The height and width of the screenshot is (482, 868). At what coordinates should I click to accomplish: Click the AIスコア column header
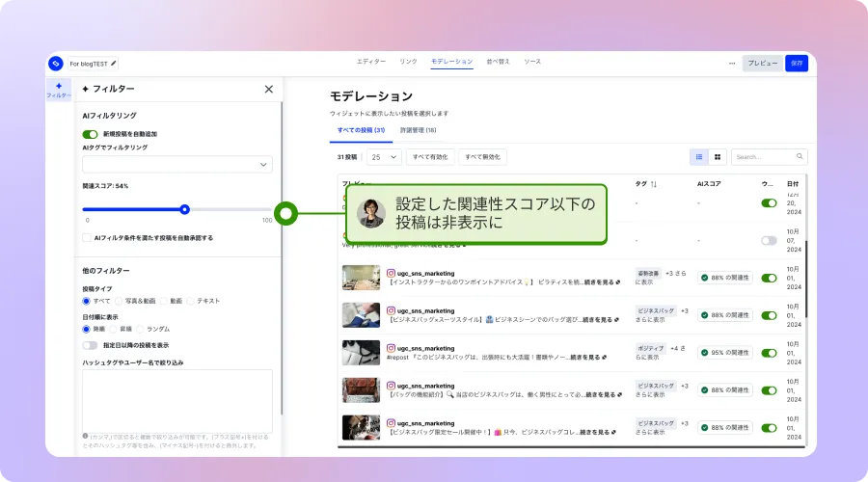point(709,184)
